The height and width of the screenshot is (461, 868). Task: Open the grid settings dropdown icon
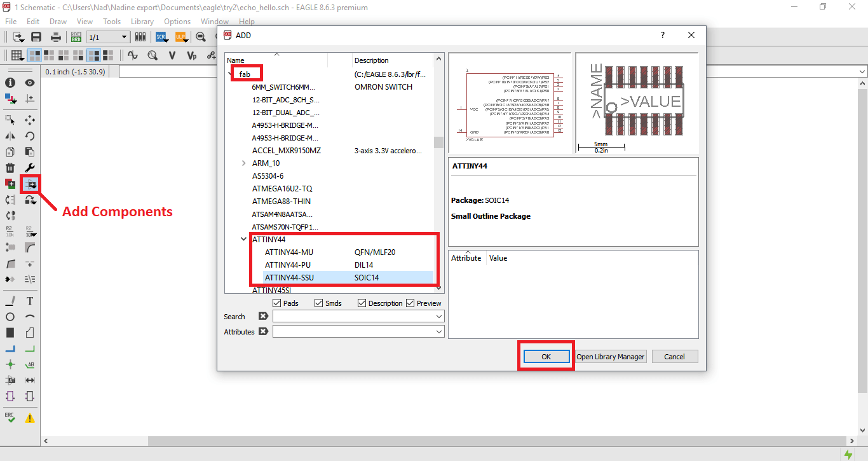point(17,55)
